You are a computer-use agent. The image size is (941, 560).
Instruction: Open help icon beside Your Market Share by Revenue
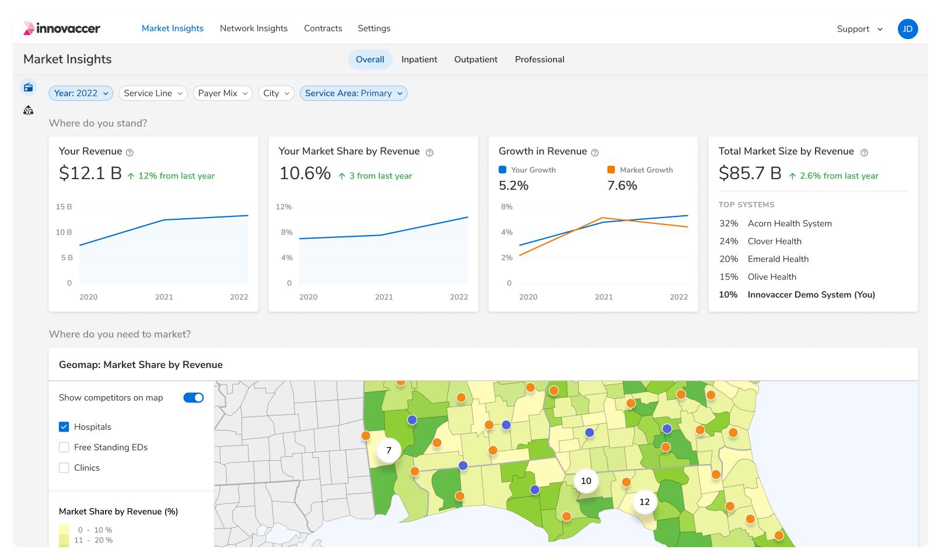(429, 153)
